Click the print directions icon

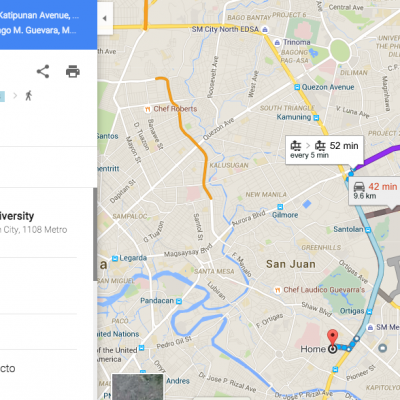click(73, 71)
